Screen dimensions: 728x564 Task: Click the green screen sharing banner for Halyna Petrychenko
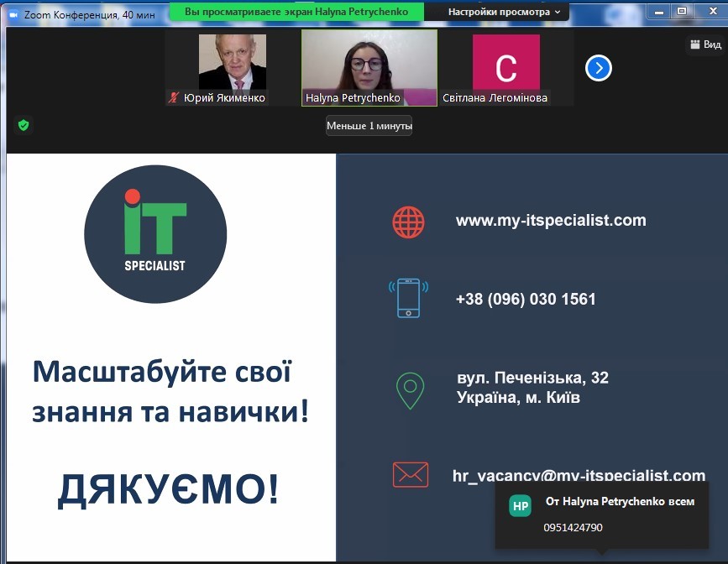[296, 12]
